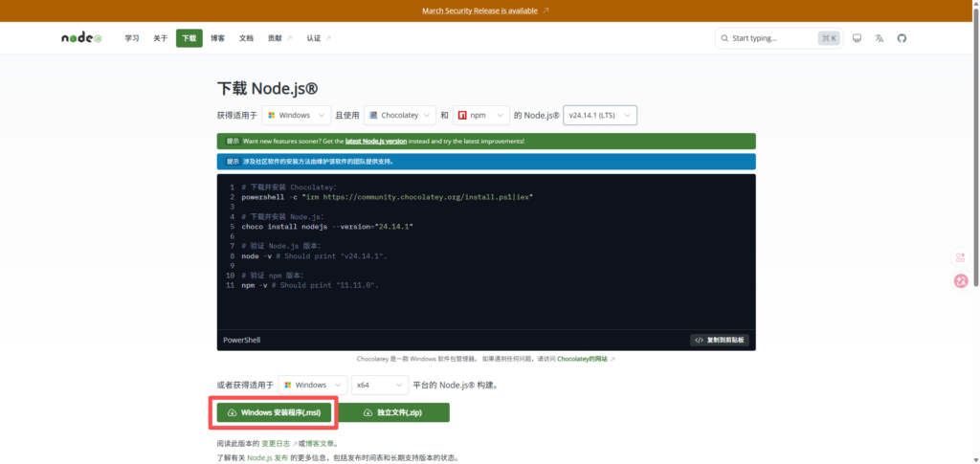Open the 博客 navigation item

217,38
